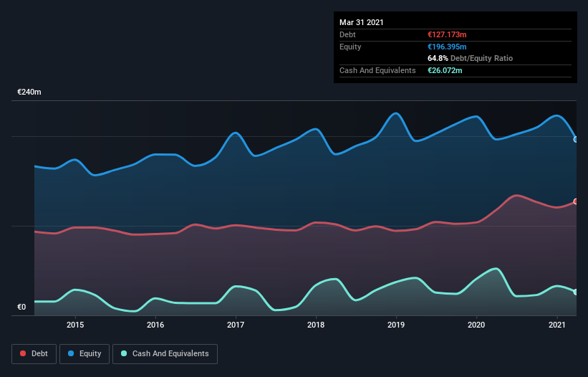Click the €26.072m cash value
Viewport: 588px width, 377px height.
445,70
